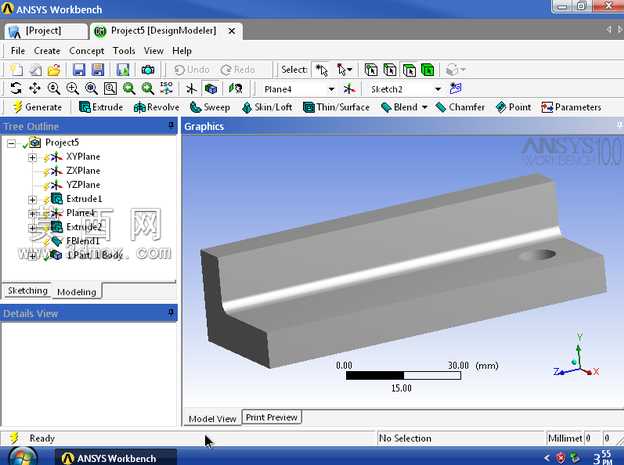Toggle the Display Plane icon

(x=191, y=88)
